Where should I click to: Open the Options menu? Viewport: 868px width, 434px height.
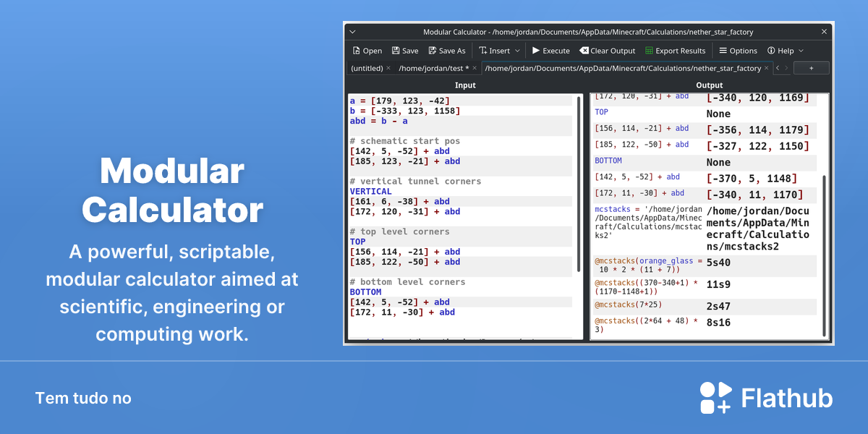point(738,51)
